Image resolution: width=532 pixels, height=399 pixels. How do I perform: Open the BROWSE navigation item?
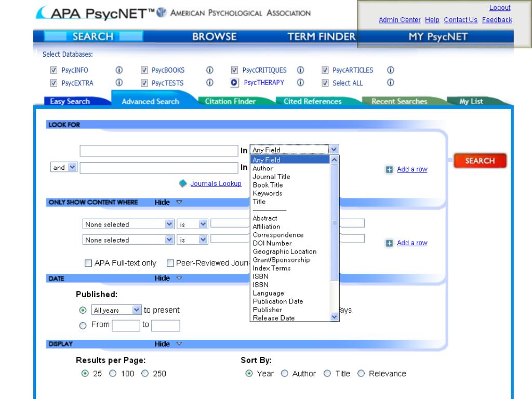click(214, 37)
